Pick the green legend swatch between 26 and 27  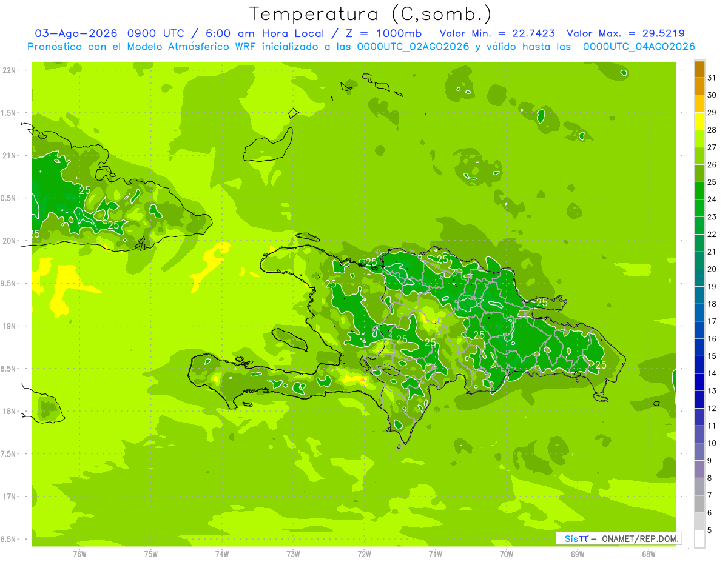[x=699, y=156]
